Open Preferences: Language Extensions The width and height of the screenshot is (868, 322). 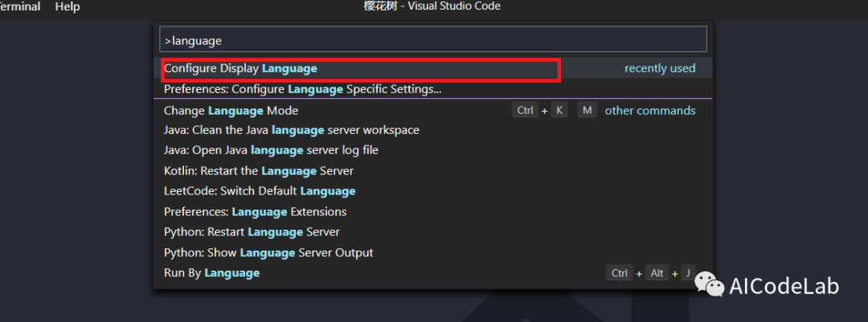click(x=433, y=212)
